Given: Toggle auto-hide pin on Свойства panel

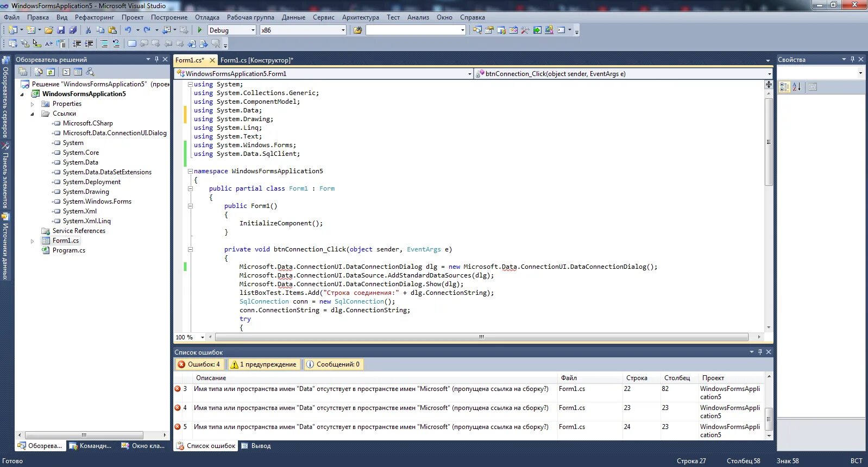Looking at the screenshot, I should coord(852,59).
